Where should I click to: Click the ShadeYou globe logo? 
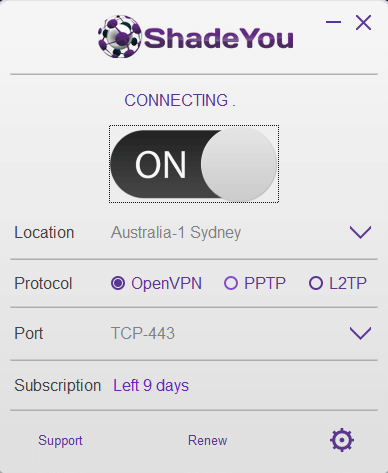(x=120, y=37)
